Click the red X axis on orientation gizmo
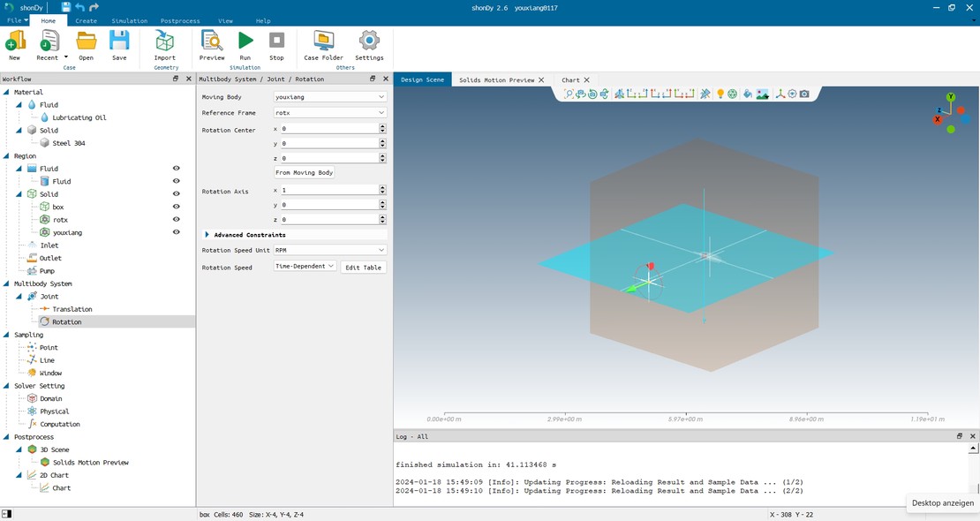 point(938,119)
